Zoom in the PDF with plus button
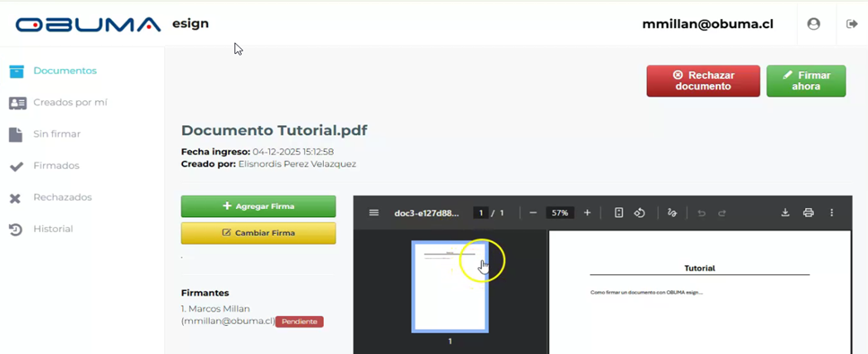 587,213
